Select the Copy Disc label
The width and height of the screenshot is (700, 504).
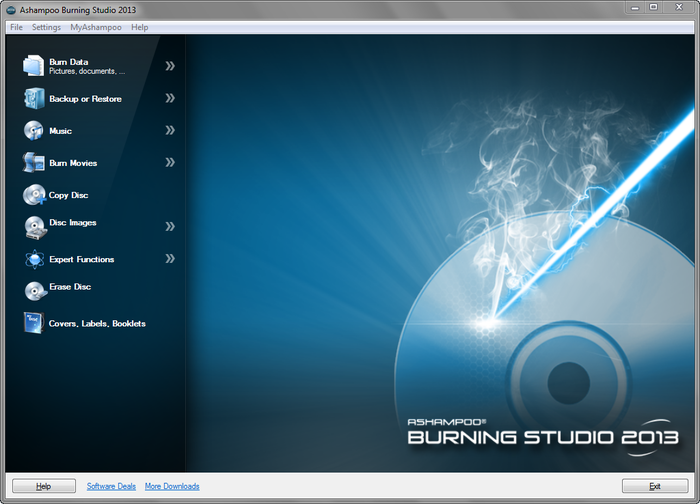coord(68,196)
